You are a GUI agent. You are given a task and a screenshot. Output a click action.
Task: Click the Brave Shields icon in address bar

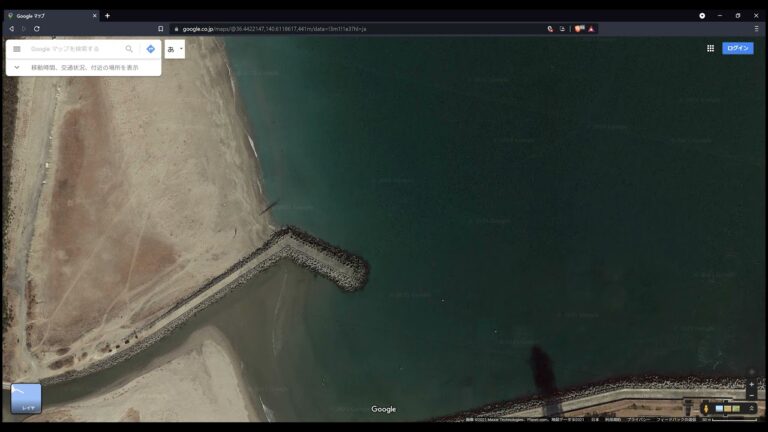point(579,29)
